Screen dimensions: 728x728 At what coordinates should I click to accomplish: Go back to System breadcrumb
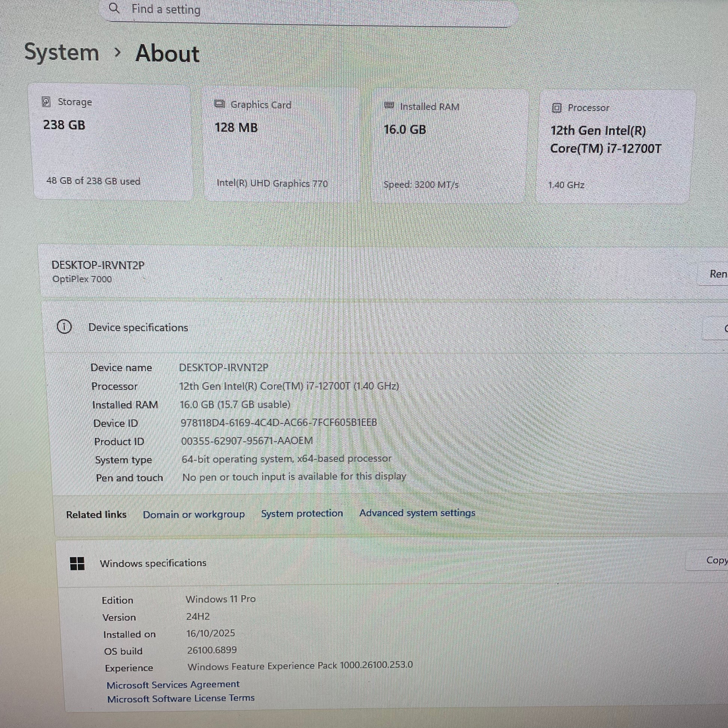tap(62, 52)
